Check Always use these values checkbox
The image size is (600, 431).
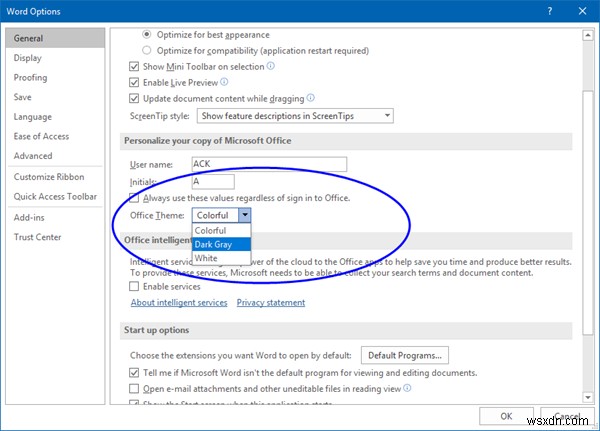134,198
